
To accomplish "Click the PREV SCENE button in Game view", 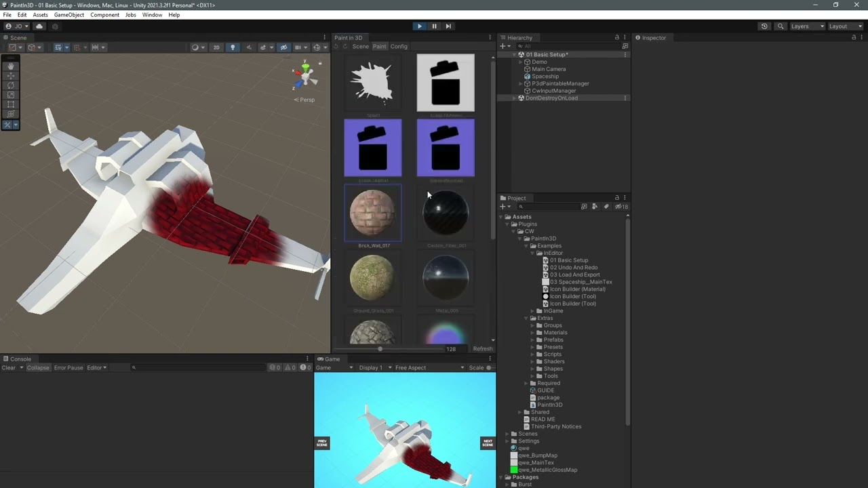I will click(x=322, y=443).
